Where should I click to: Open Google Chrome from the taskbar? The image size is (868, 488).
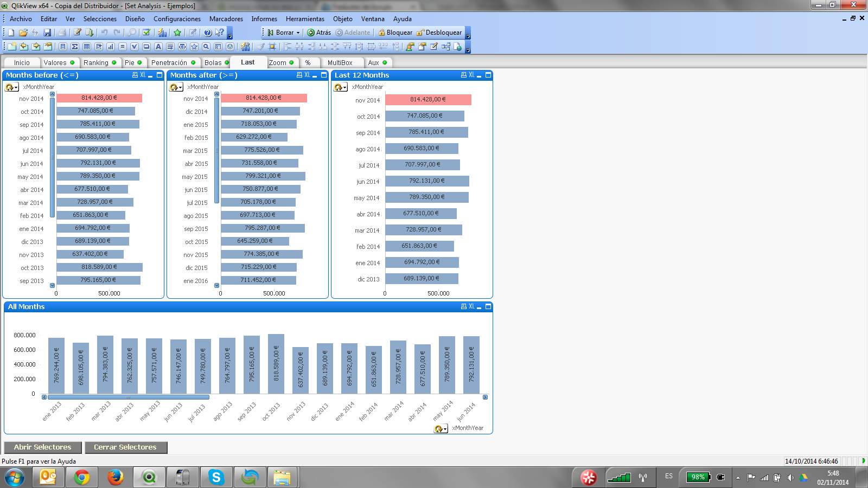pyautogui.click(x=82, y=477)
